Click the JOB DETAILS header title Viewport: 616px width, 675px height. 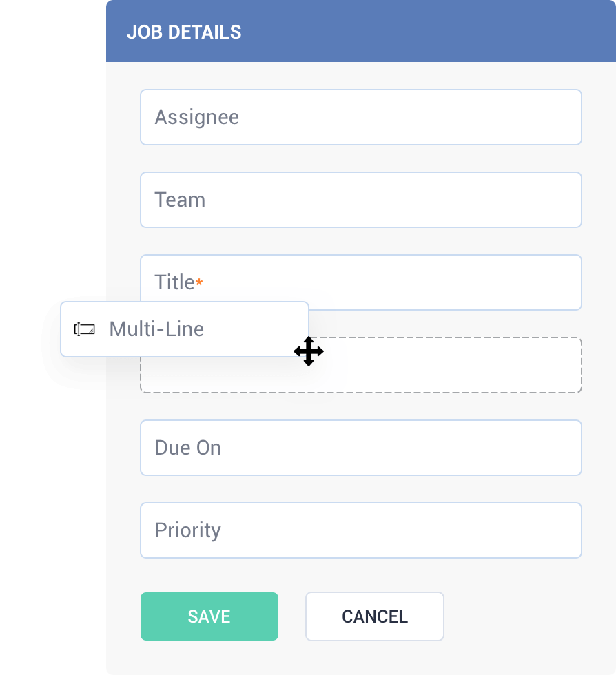click(184, 32)
